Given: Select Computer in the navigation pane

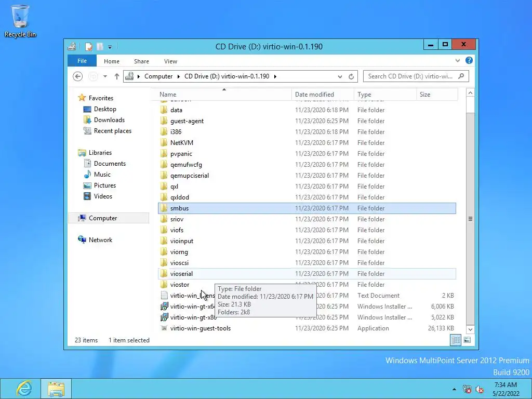Looking at the screenshot, I should click(x=103, y=218).
